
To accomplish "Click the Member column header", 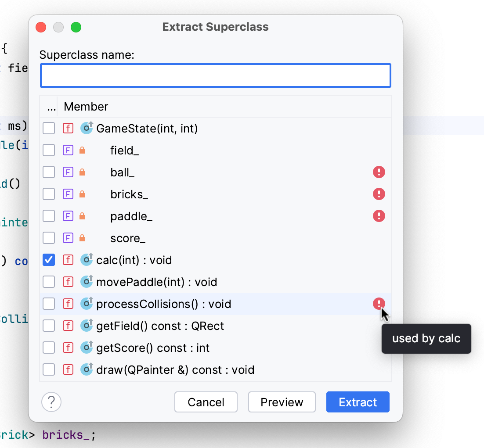I will [x=86, y=107].
